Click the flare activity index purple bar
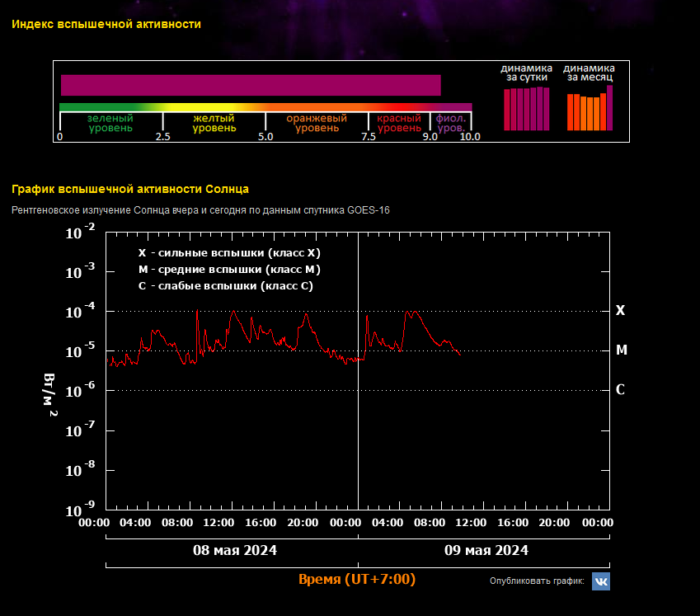 coord(251,85)
